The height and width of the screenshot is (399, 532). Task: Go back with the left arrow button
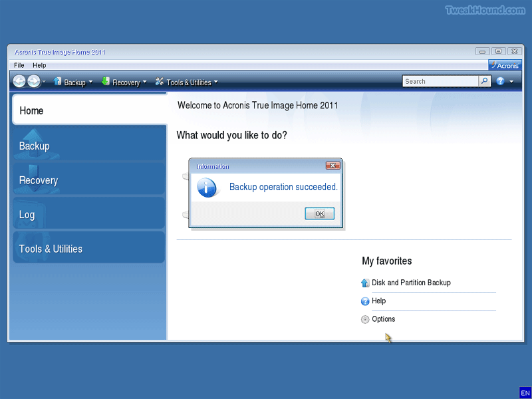coord(19,81)
